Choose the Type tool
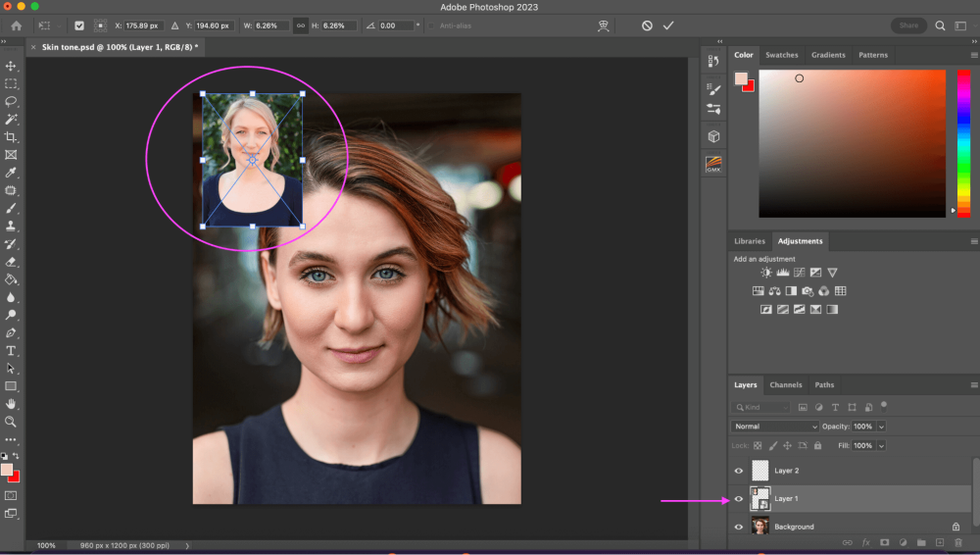980x555 pixels. click(x=12, y=350)
